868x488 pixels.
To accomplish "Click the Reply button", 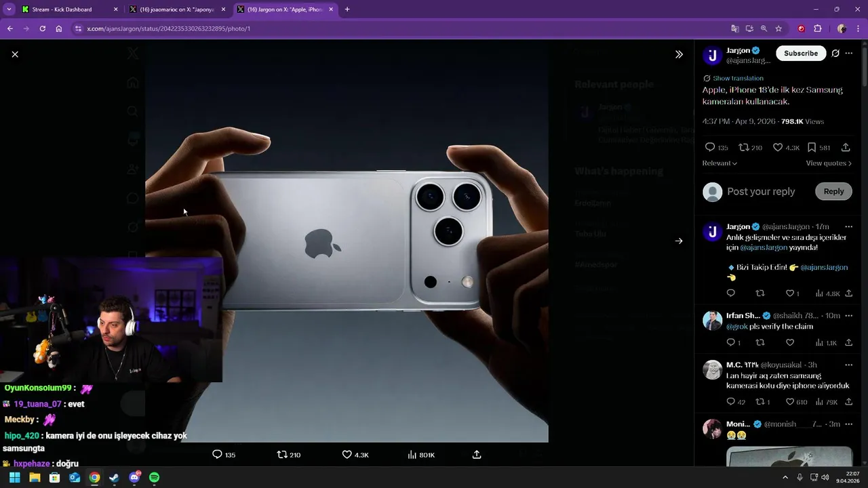I will pyautogui.click(x=833, y=191).
